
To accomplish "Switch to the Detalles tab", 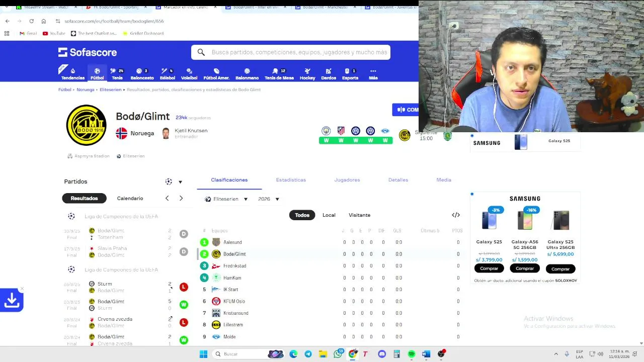I will coord(398,180).
